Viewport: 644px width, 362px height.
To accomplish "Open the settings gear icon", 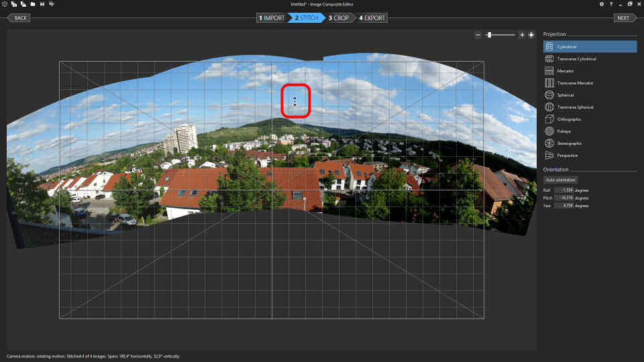I will (x=601, y=4).
